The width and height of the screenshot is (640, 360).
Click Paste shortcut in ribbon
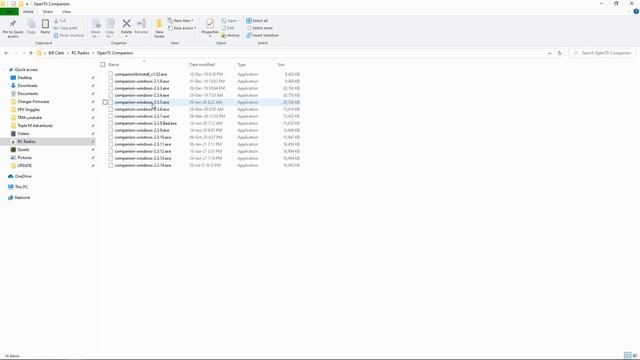[69, 36]
